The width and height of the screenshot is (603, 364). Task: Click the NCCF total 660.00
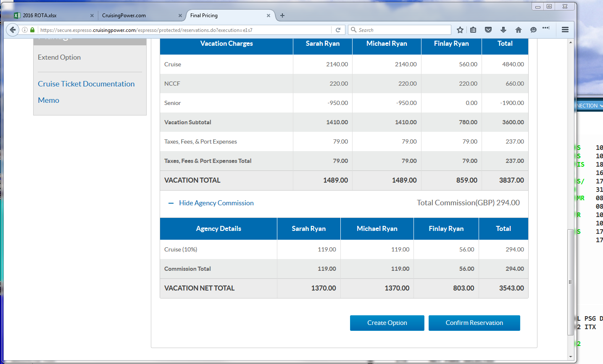coord(515,84)
